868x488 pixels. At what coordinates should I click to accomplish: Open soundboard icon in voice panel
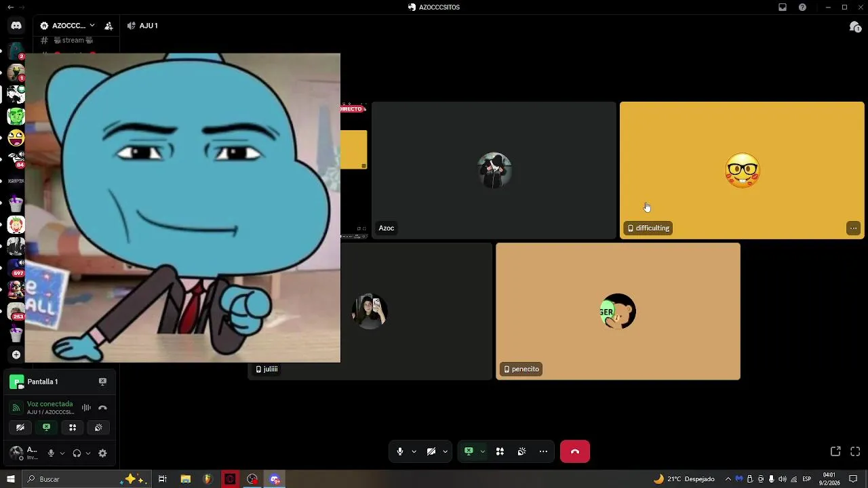click(x=98, y=428)
